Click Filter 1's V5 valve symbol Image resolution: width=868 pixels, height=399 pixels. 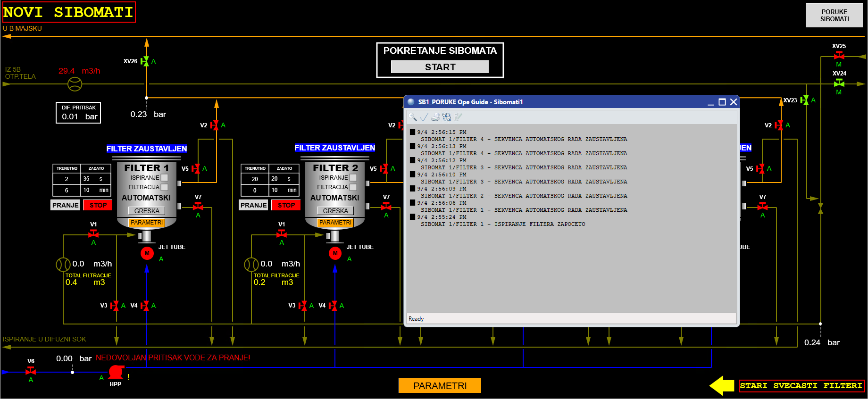[196, 168]
